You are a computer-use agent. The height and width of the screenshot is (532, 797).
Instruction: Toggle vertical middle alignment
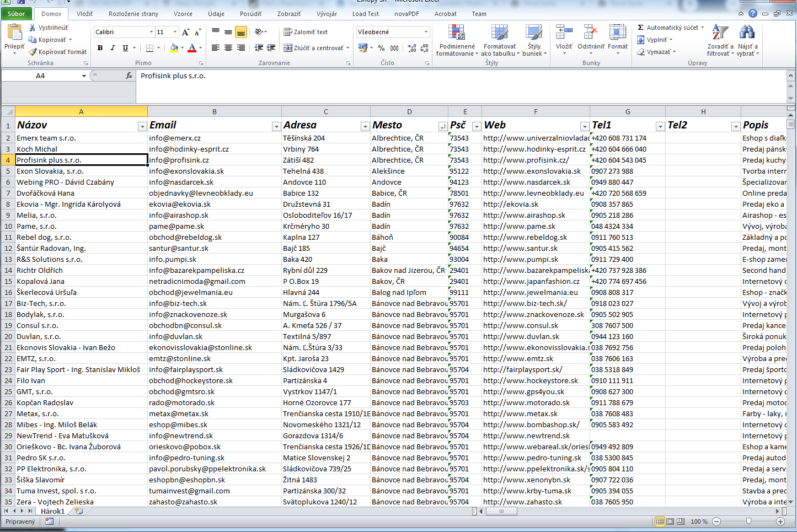coord(228,32)
